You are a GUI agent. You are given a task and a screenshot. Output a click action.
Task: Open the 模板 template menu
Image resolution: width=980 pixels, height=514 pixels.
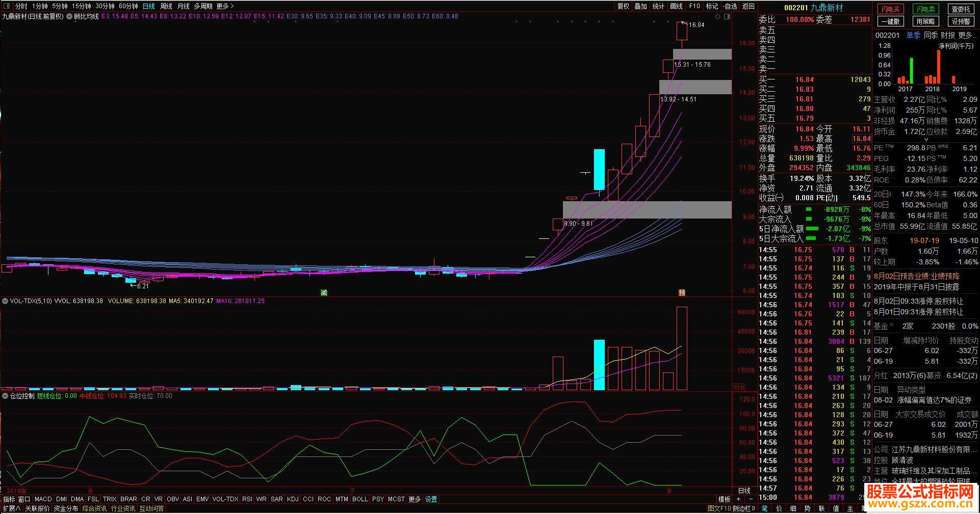(724, 499)
